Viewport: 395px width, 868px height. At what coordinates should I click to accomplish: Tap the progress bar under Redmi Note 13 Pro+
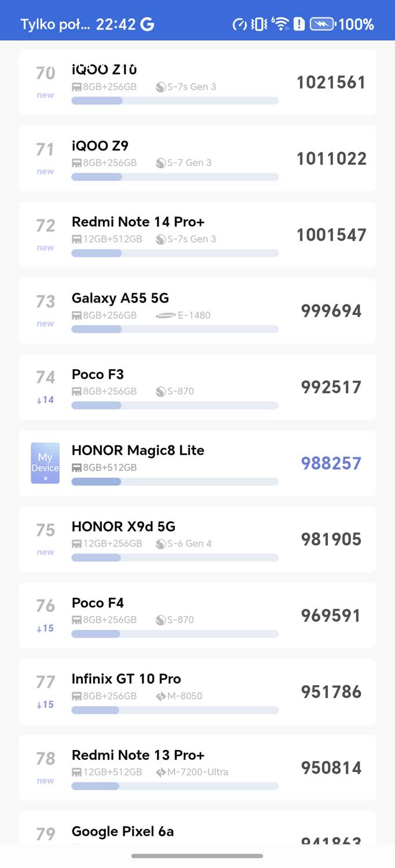pos(174,786)
